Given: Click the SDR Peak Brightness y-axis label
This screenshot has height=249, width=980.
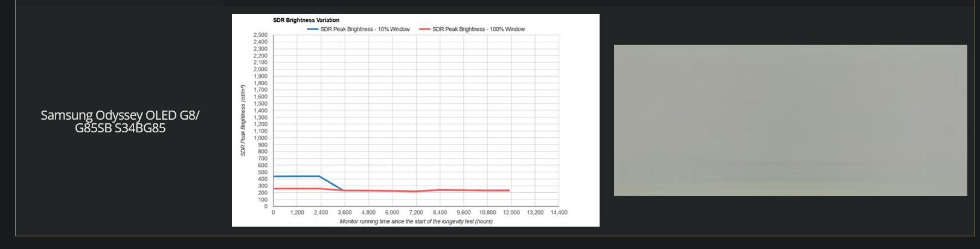Looking at the screenshot, I should pos(243,121).
